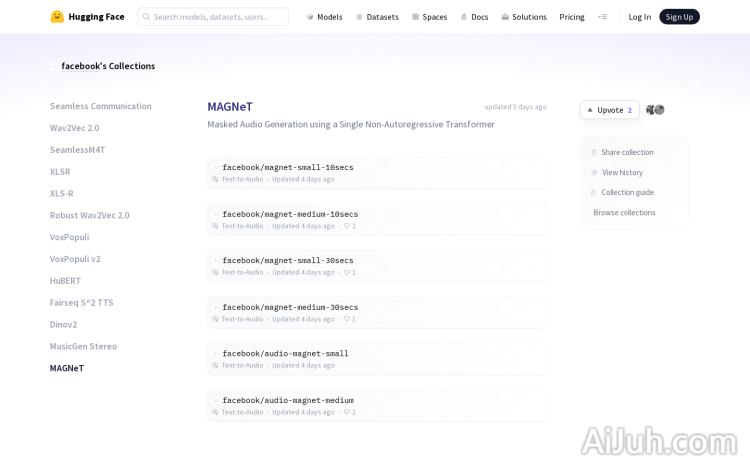Expand the Solutions menu
The height and width of the screenshot is (468, 750).
tap(524, 17)
